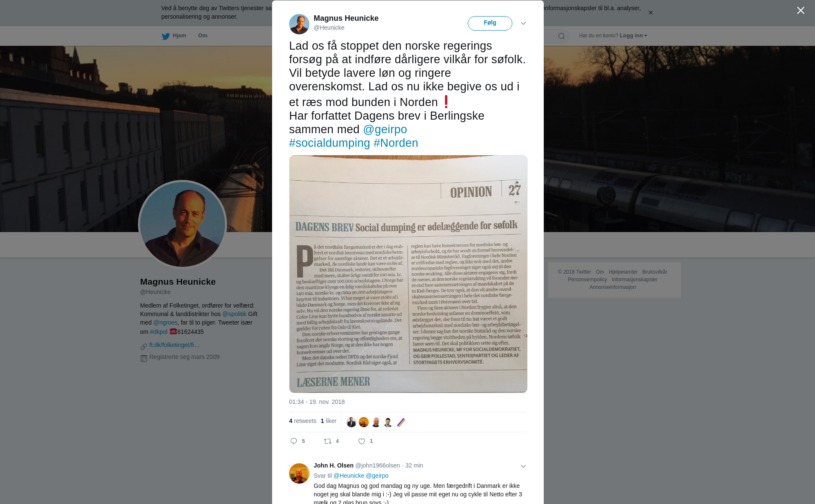The height and width of the screenshot is (504, 815).
Task: Open John H. Olsen's reply avatar
Action: pyautogui.click(x=299, y=473)
